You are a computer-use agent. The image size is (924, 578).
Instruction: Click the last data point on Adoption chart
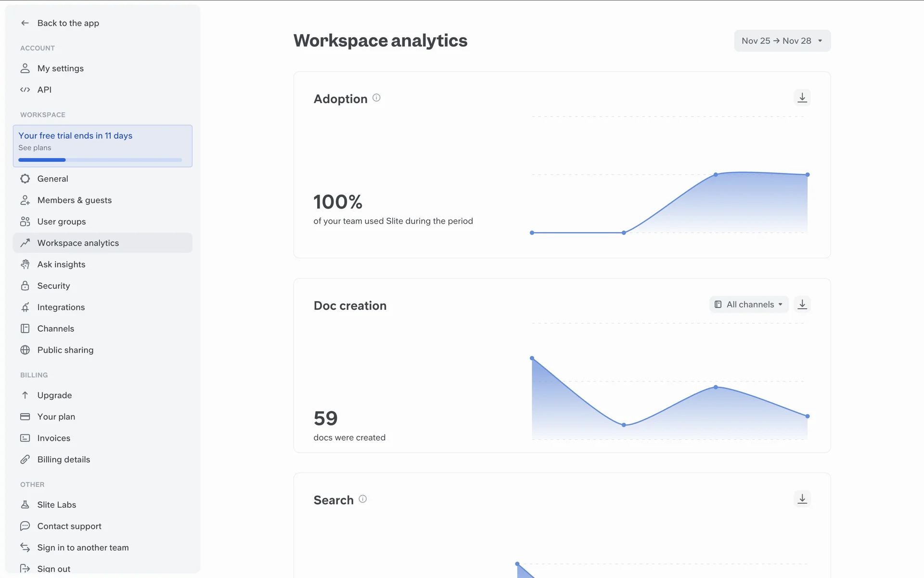coord(807,175)
